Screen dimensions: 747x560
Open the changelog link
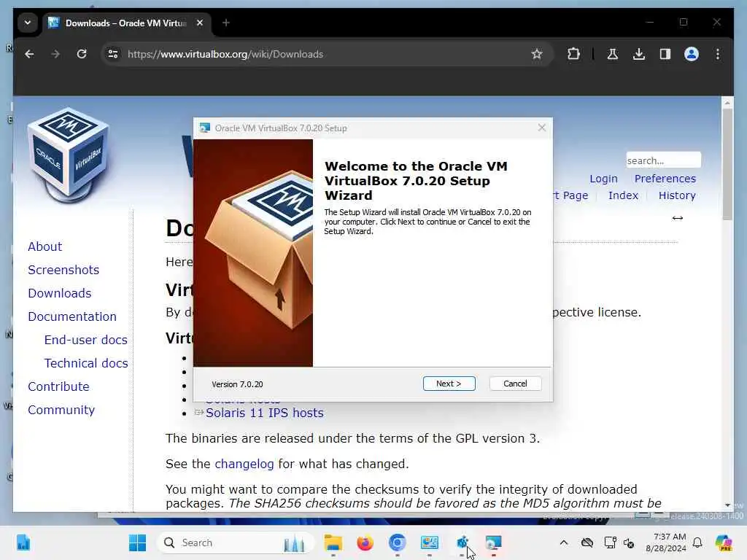click(244, 464)
